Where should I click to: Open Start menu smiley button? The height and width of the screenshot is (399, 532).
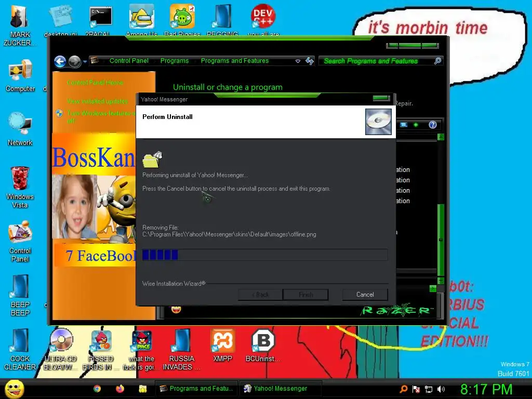point(14,389)
